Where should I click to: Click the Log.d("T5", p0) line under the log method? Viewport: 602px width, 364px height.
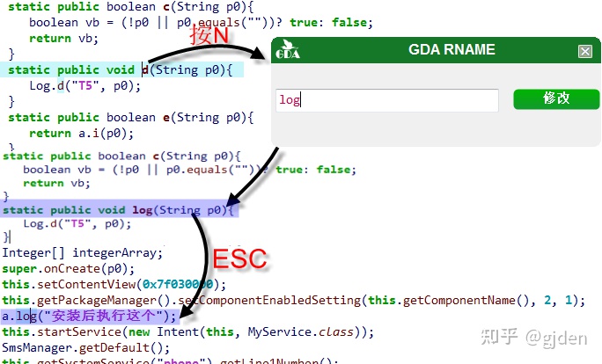coord(77,223)
